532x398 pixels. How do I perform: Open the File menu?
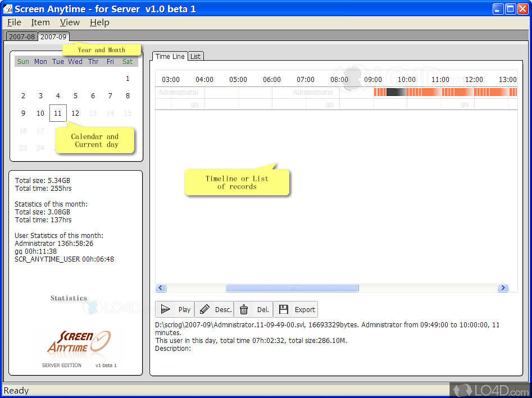(x=13, y=22)
